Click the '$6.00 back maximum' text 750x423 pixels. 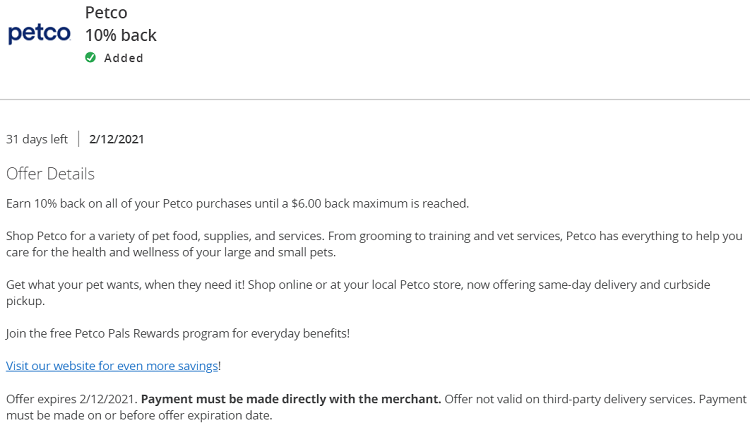coord(349,203)
